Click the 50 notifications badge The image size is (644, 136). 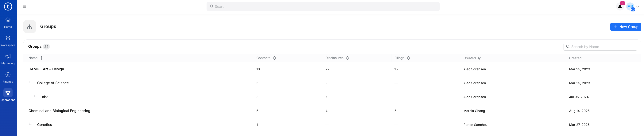point(622,3)
